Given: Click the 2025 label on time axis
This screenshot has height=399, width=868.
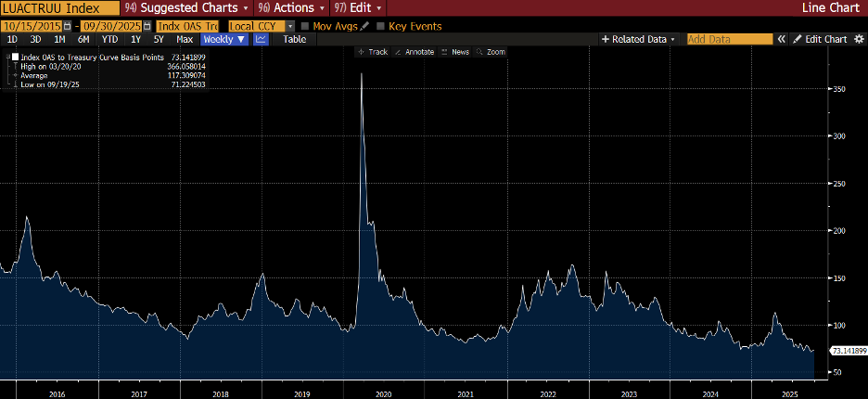Looking at the screenshot, I should pyautogui.click(x=788, y=393).
